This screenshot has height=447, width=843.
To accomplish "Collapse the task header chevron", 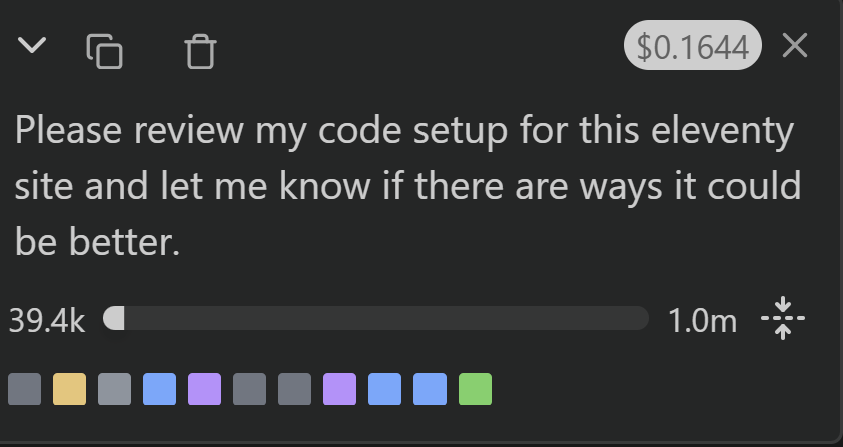I will click(33, 46).
